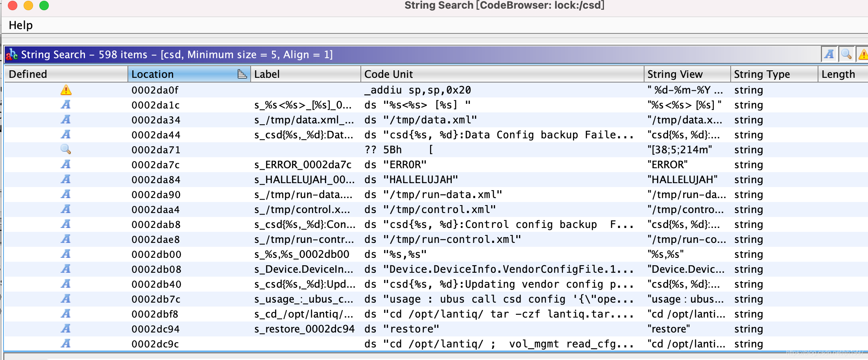Sort by the Code Unit column header

502,74
